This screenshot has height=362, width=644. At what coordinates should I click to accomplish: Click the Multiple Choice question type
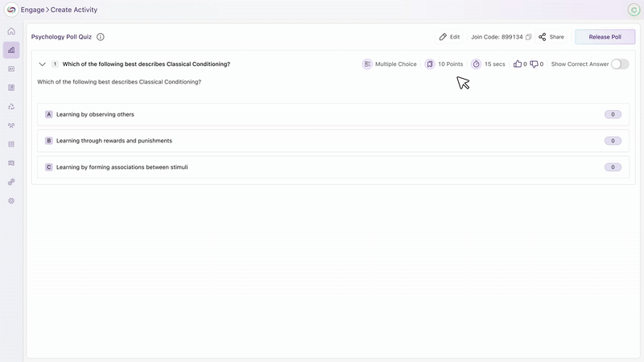point(390,64)
